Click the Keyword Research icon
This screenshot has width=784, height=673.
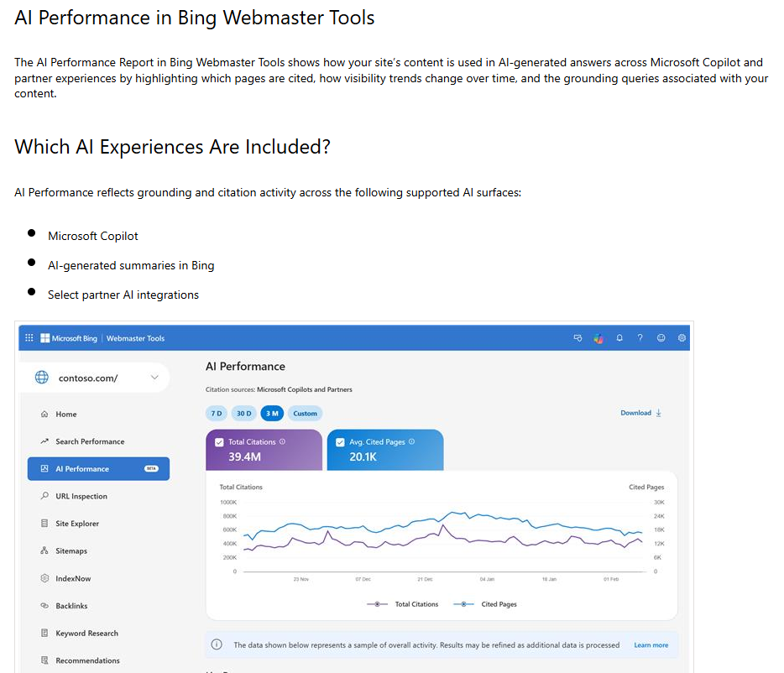(x=44, y=633)
